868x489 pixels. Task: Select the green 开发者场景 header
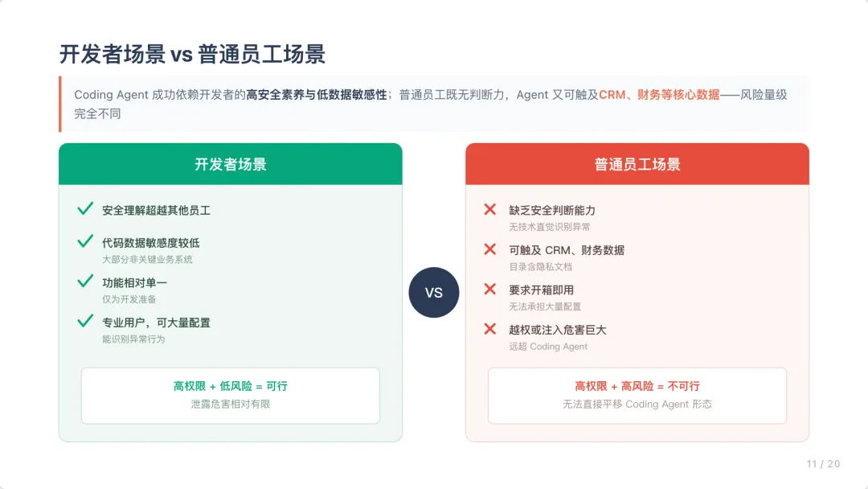pyautogui.click(x=231, y=164)
